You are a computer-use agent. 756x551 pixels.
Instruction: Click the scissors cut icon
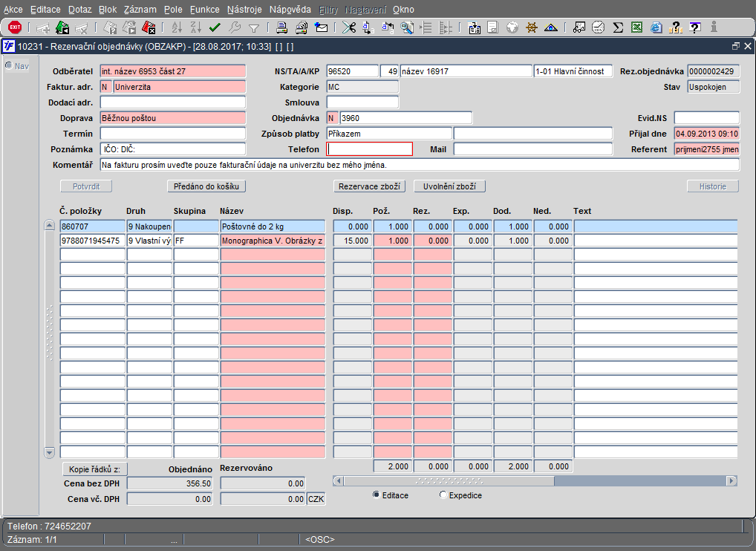(349, 27)
